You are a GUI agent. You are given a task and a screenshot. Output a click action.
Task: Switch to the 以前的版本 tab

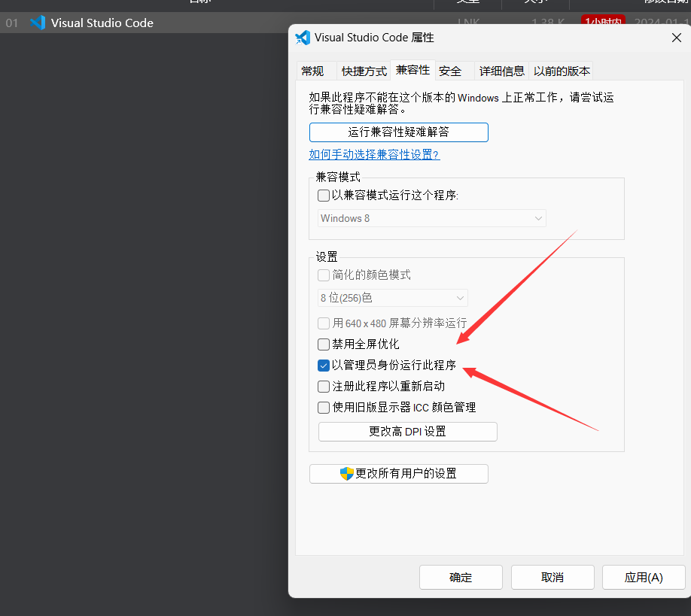[x=562, y=71]
